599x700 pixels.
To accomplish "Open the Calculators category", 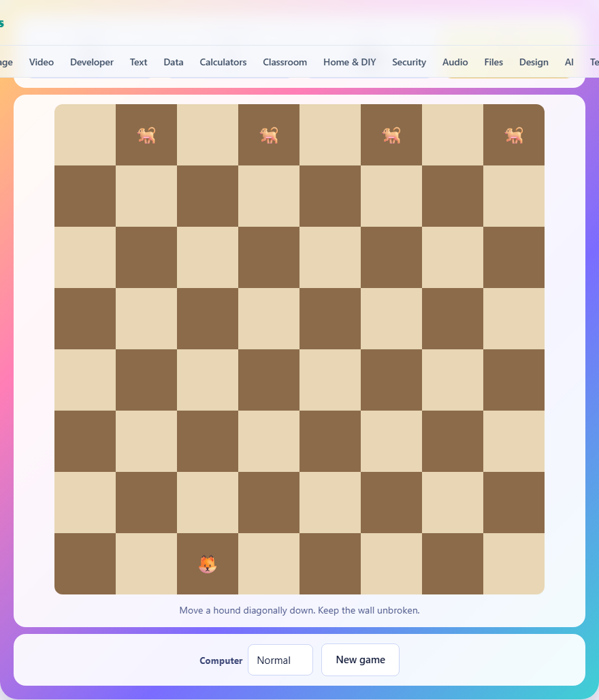I will point(223,62).
